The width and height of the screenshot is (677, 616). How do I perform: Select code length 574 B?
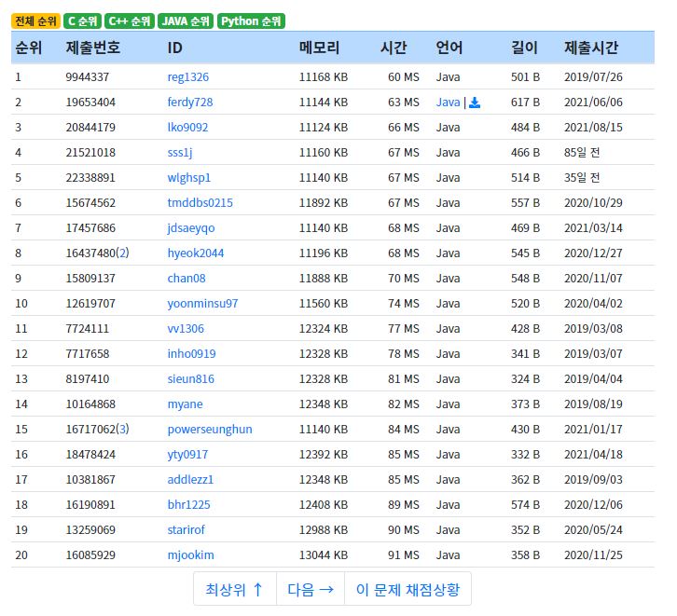pyautogui.click(x=525, y=505)
